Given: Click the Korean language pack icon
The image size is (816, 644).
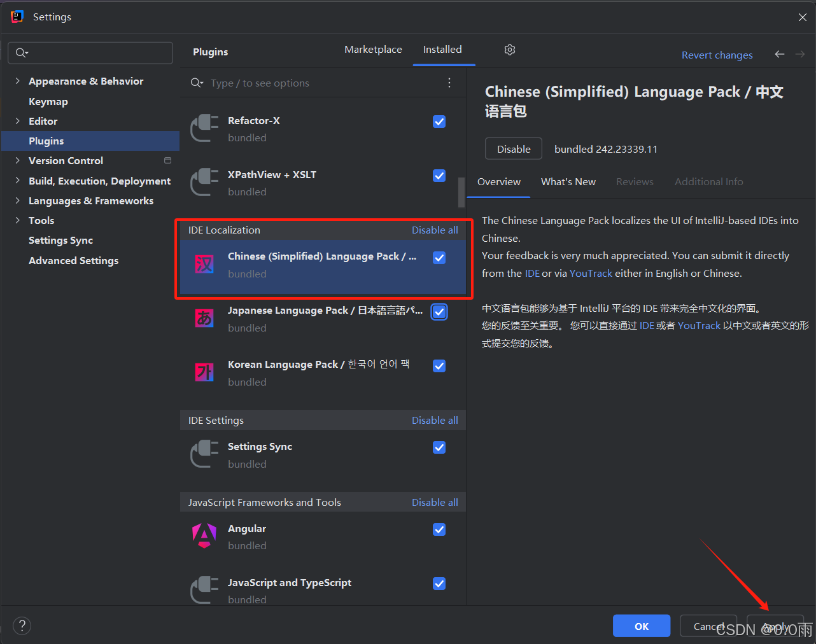Looking at the screenshot, I should pos(204,373).
